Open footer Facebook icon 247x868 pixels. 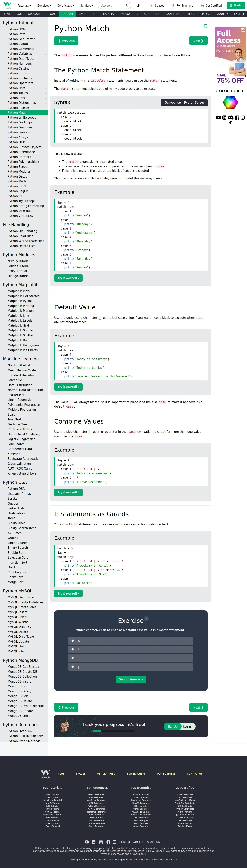pos(108,842)
